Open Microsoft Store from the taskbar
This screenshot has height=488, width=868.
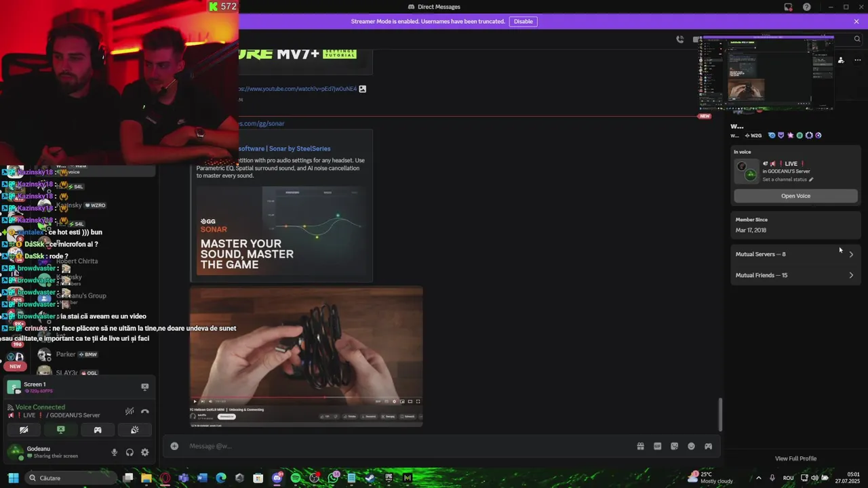[258, 478]
